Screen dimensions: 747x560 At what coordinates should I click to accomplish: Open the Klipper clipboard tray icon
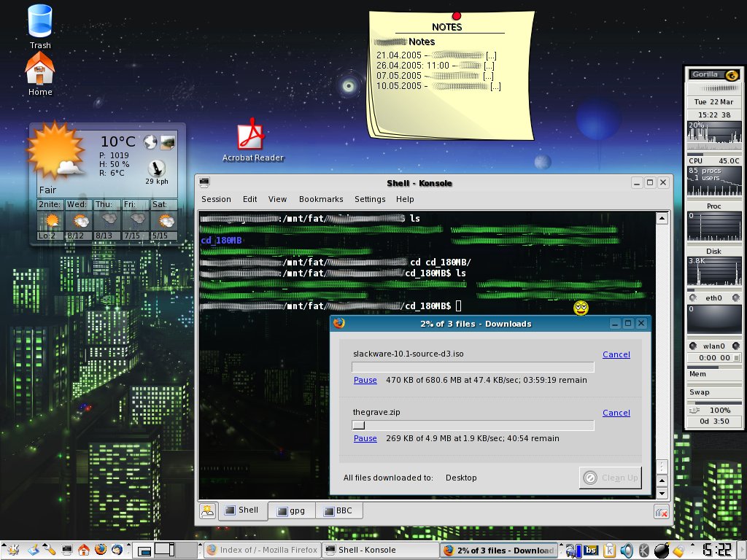click(x=609, y=551)
